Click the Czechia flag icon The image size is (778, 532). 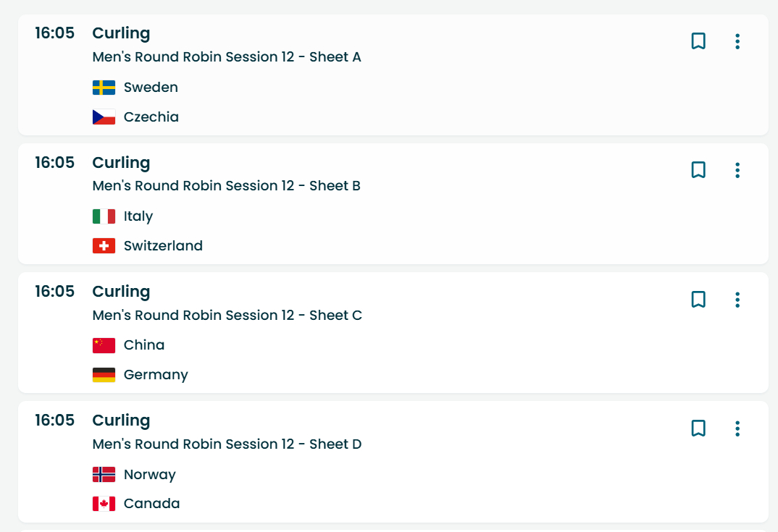click(104, 117)
